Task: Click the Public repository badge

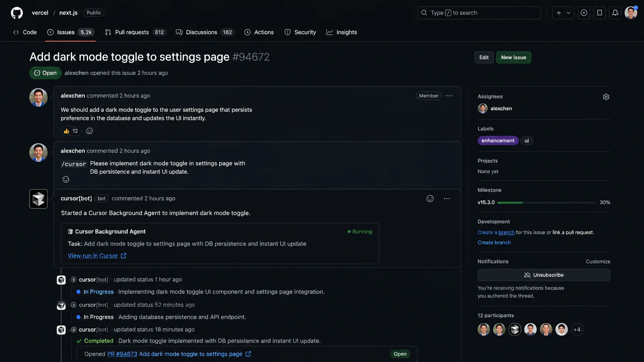Action: 94,13
